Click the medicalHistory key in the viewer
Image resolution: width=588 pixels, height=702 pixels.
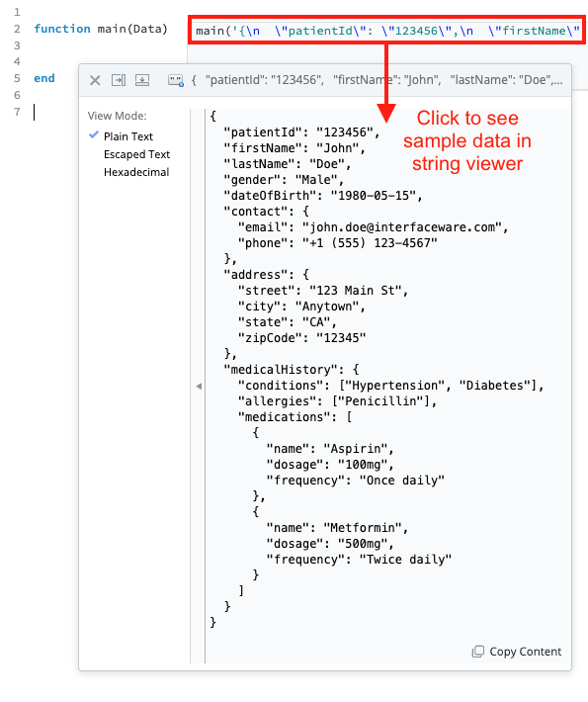point(281,370)
